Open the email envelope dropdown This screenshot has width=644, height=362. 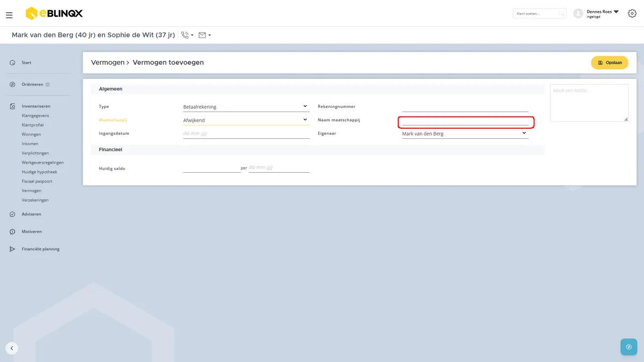(204, 35)
